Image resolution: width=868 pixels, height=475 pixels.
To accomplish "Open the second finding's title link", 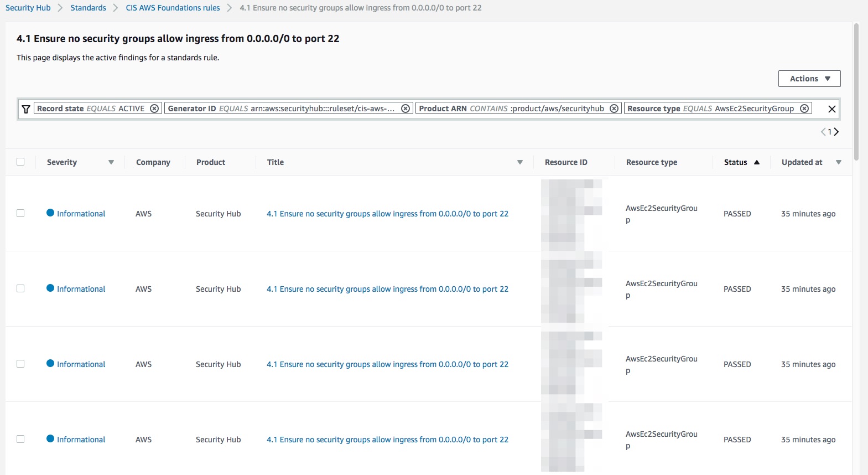I will pos(387,289).
